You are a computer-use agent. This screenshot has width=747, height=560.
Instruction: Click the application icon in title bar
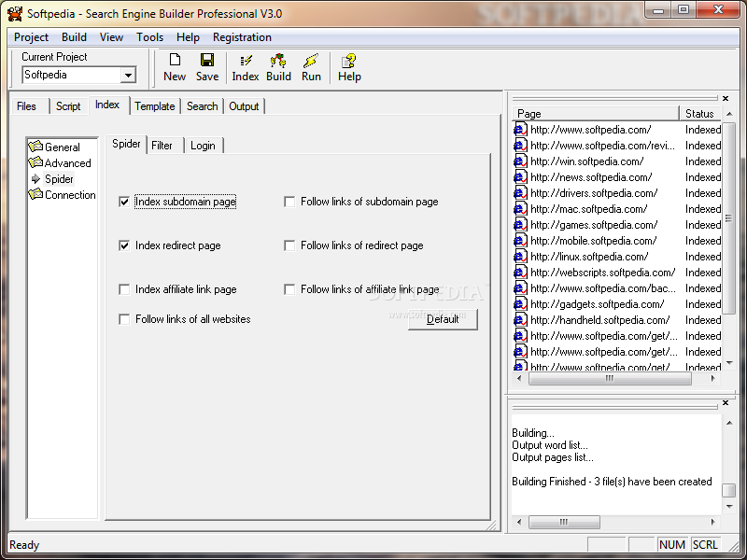pyautogui.click(x=15, y=13)
